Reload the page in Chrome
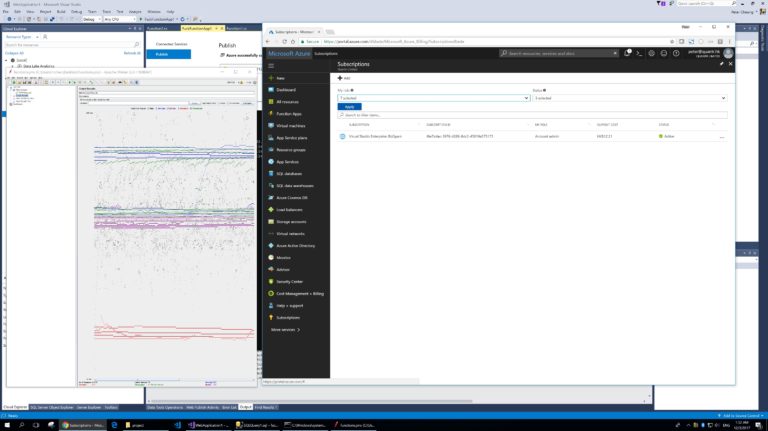 (x=285, y=42)
